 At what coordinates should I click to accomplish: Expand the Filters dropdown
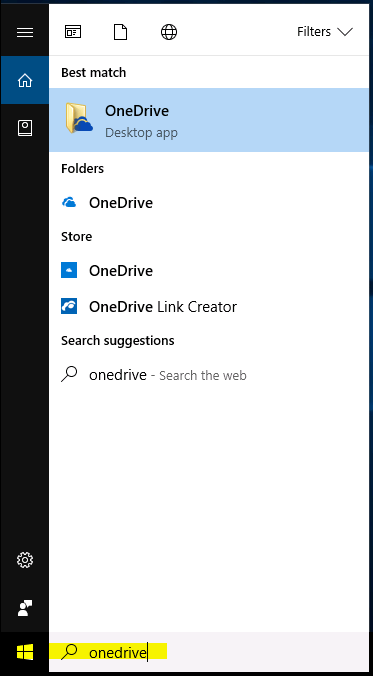[x=325, y=31]
